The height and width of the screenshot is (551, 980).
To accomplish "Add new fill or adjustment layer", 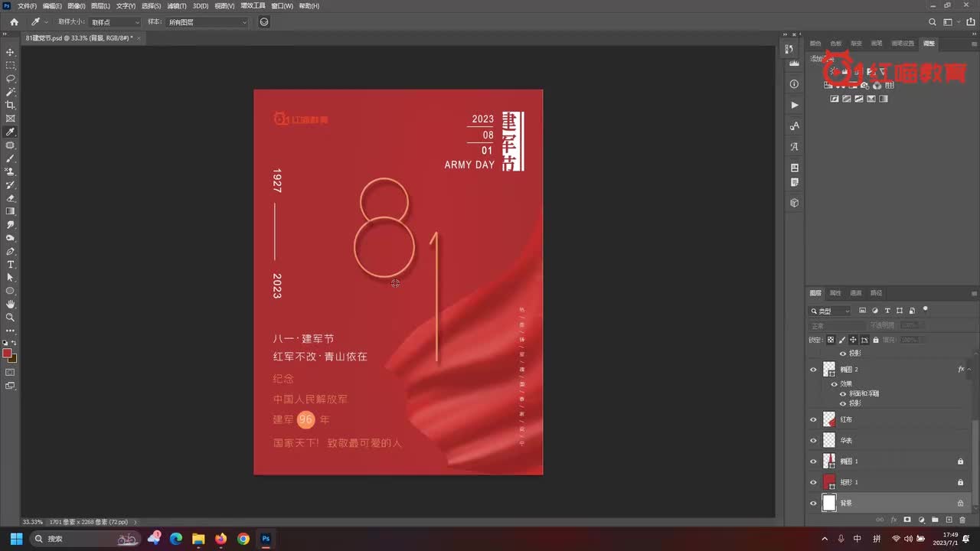I will click(x=921, y=520).
